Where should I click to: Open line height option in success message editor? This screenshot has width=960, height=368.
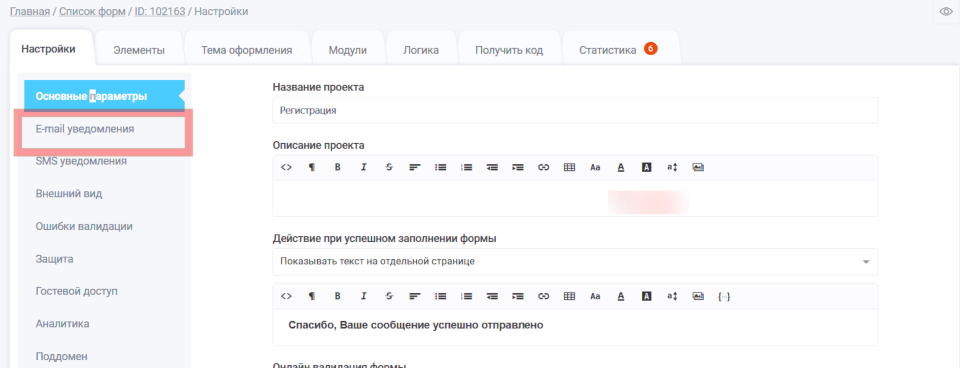click(672, 296)
